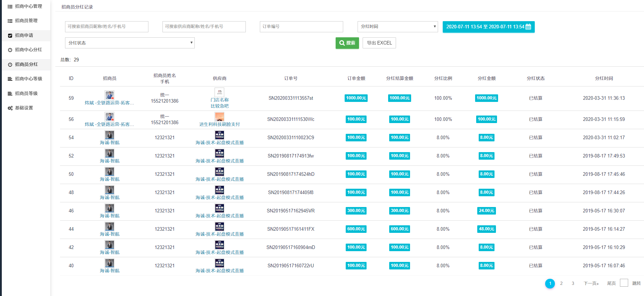Image resolution: width=644 pixels, height=296 pixels.
Task: Open 基础设置 in the sidebar
Action: tap(24, 108)
